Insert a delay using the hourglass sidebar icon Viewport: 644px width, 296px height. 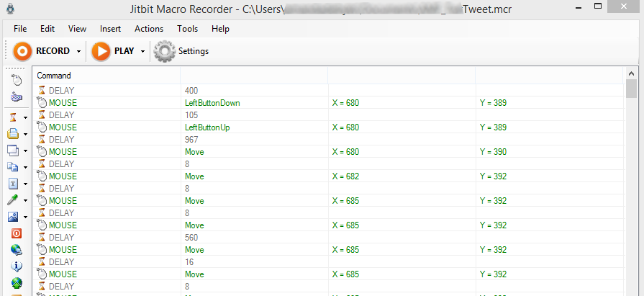(13, 117)
